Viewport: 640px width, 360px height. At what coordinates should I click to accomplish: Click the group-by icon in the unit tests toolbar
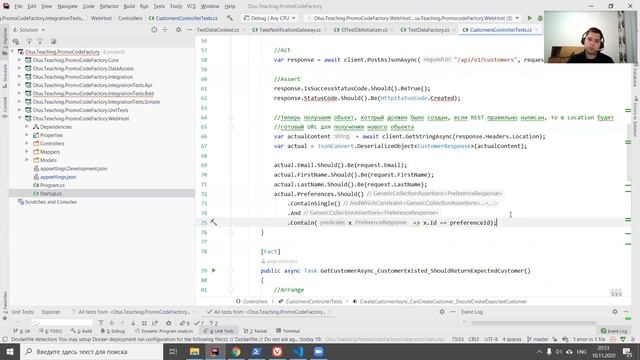point(144,323)
